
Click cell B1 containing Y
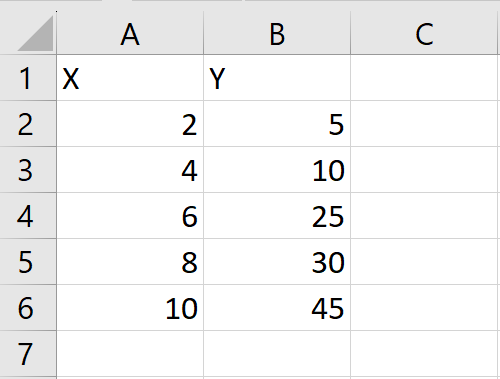coord(277,78)
